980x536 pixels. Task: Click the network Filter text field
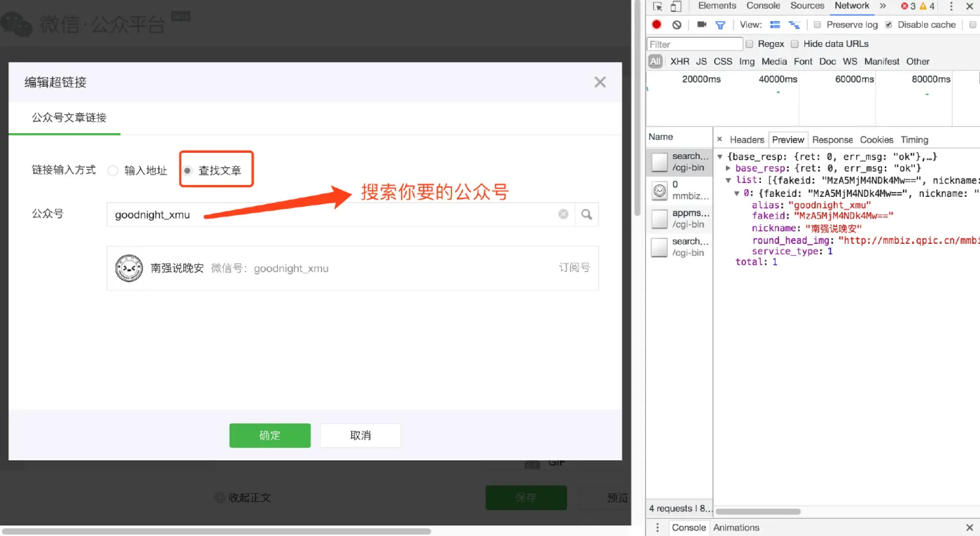[x=694, y=44]
